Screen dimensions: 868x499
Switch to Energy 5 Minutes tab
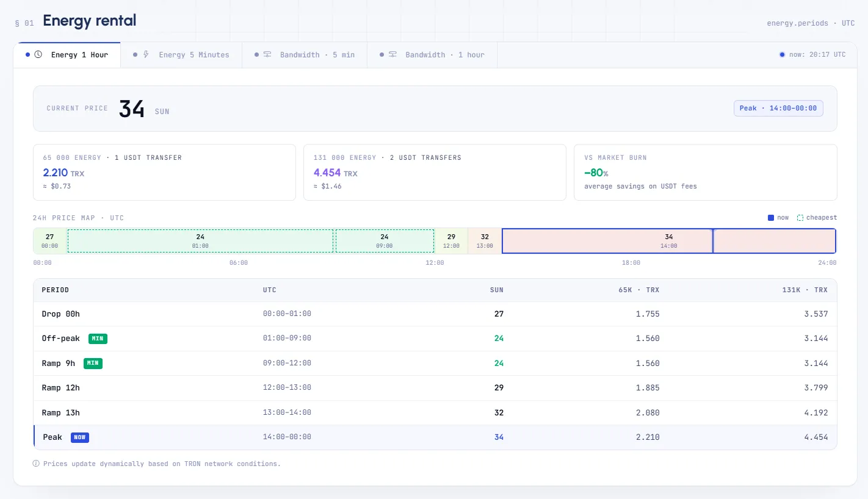[181, 55]
